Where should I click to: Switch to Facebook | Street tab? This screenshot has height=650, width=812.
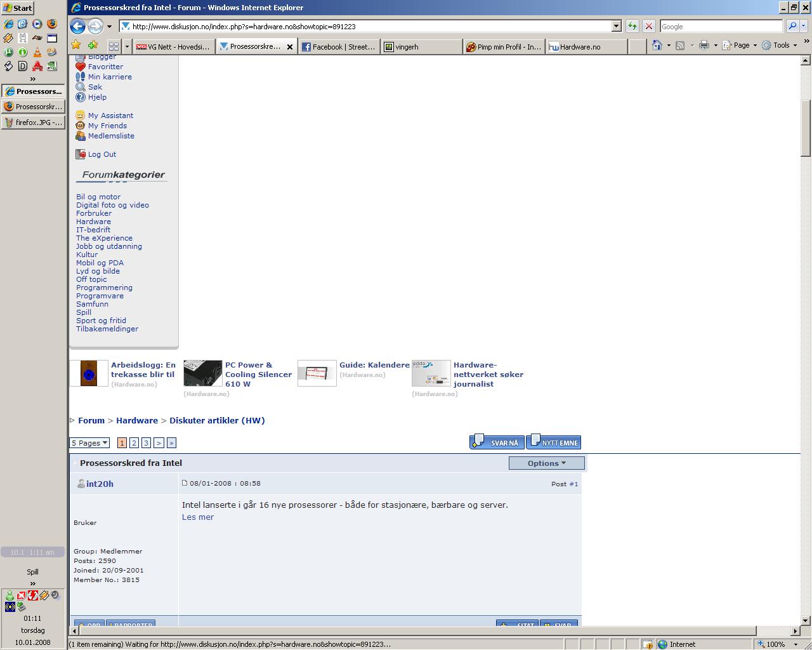tap(339, 46)
